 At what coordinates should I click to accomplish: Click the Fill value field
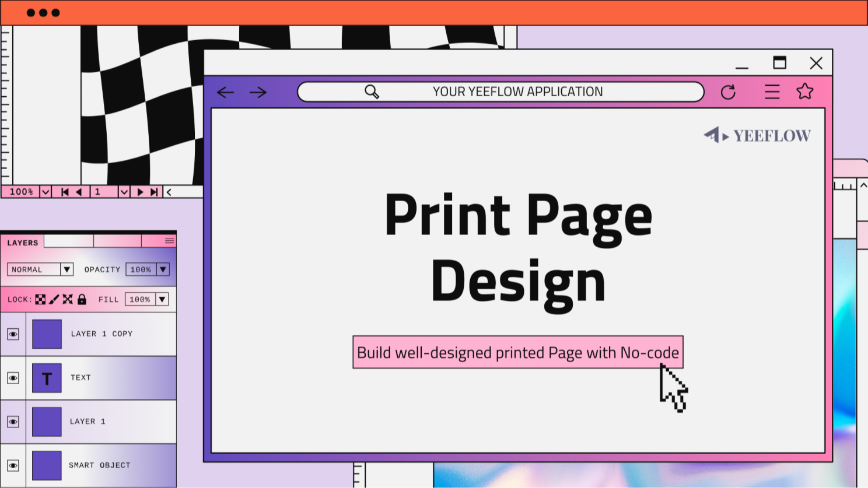click(140, 299)
